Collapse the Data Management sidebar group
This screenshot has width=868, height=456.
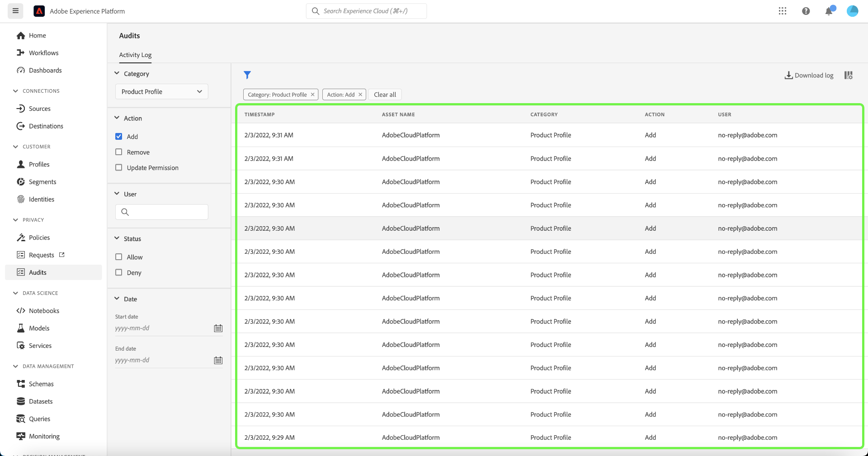(16, 366)
